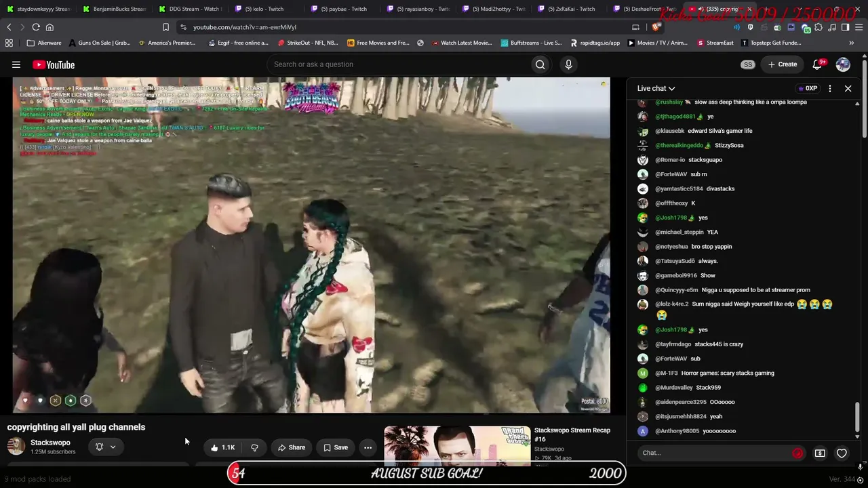Open the browser extensions puzzle icon

818,27
